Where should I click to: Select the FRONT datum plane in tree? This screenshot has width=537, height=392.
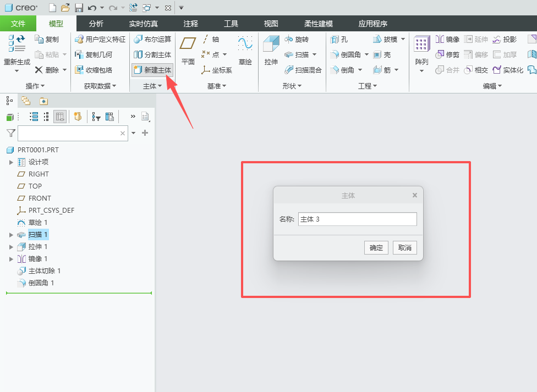[x=34, y=198]
